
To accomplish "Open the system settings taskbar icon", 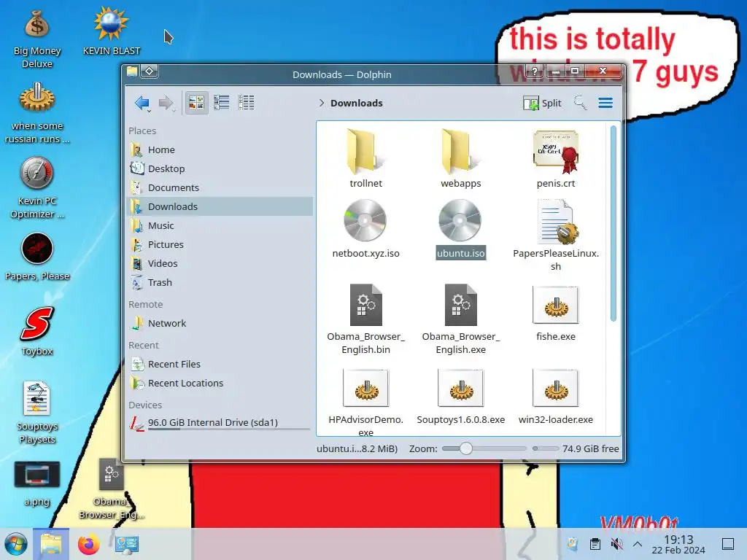I will [x=127, y=544].
